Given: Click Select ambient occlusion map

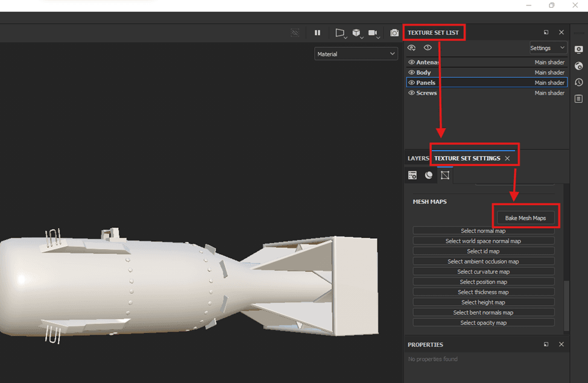Looking at the screenshot, I should (x=483, y=262).
